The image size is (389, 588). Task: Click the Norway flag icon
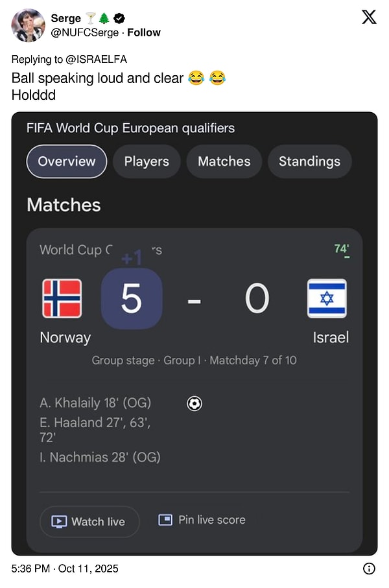tap(62, 298)
